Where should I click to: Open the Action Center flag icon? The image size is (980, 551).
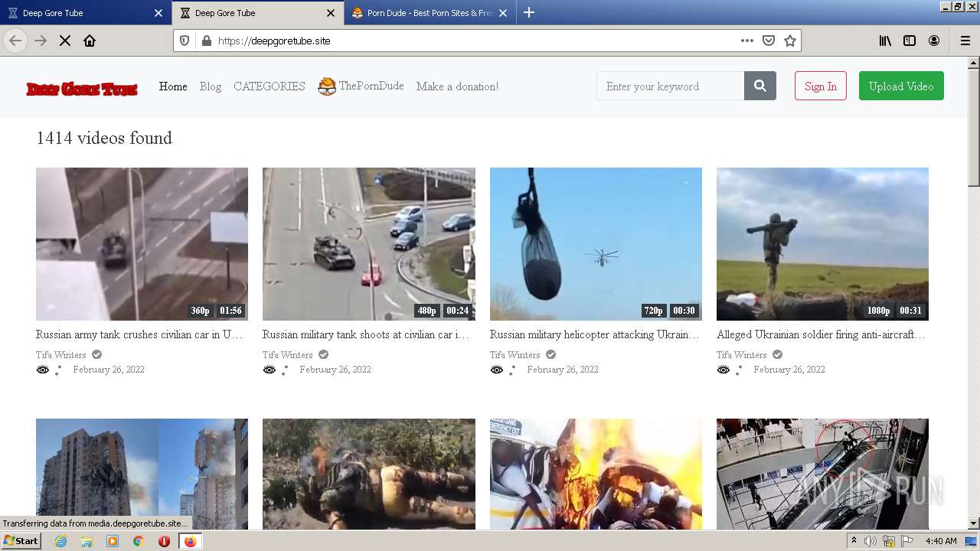907,541
